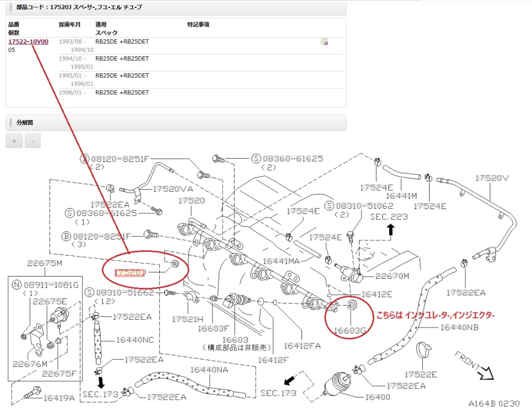Select the 部品コード: 17520J header text
The width and height of the screenshot is (532, 415).
tap(79, 7)
